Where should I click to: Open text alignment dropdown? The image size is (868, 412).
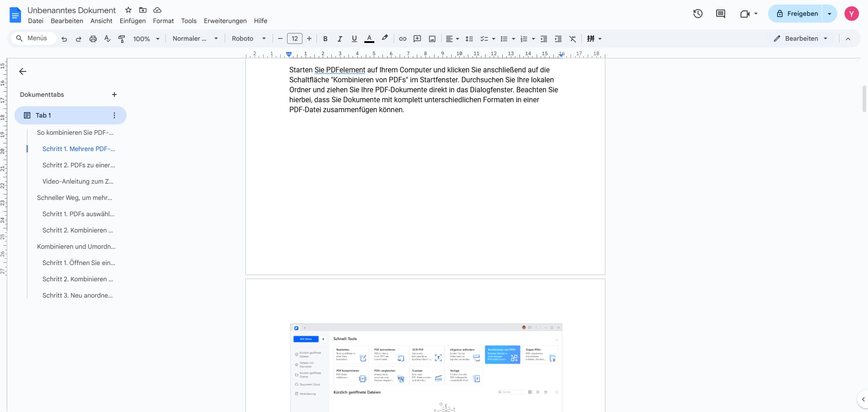(x=452, y=39)
